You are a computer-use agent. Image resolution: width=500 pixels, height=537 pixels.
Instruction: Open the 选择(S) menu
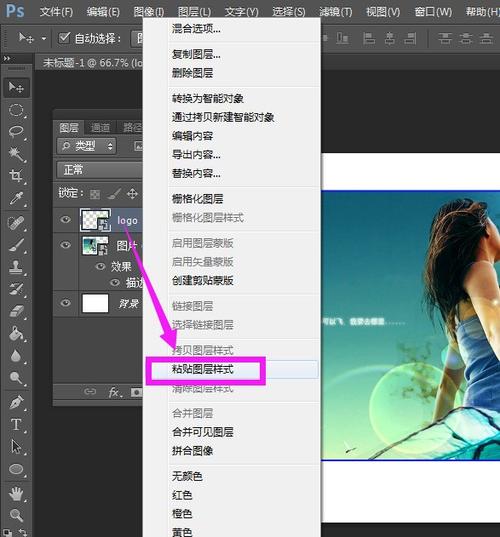click(288, 12)
